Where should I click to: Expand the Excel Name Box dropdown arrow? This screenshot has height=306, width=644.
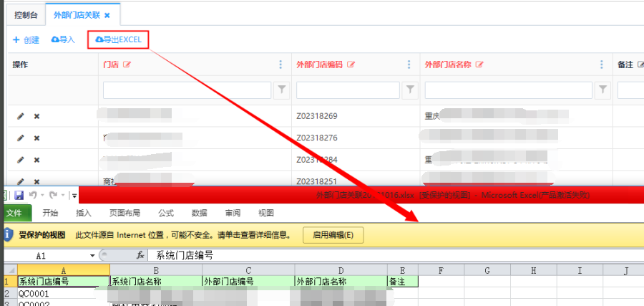pos(92,255)
